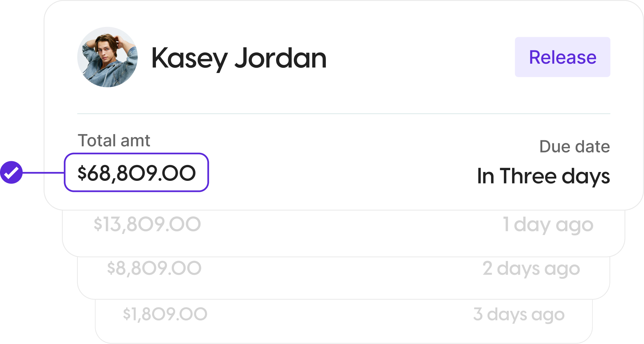This screenshot has width=644, height=344.
Task: Select the highlighted $68,809.00 amount field
Action: click(136, 172)
